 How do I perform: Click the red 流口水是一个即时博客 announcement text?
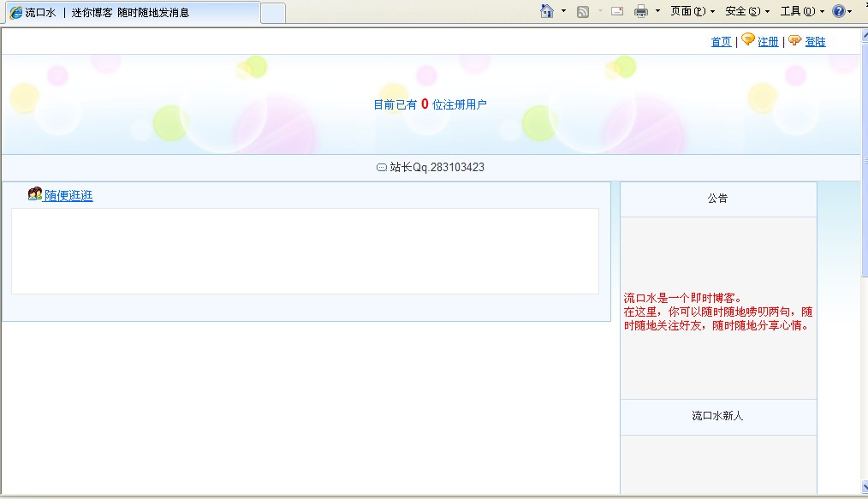point(718,312)
